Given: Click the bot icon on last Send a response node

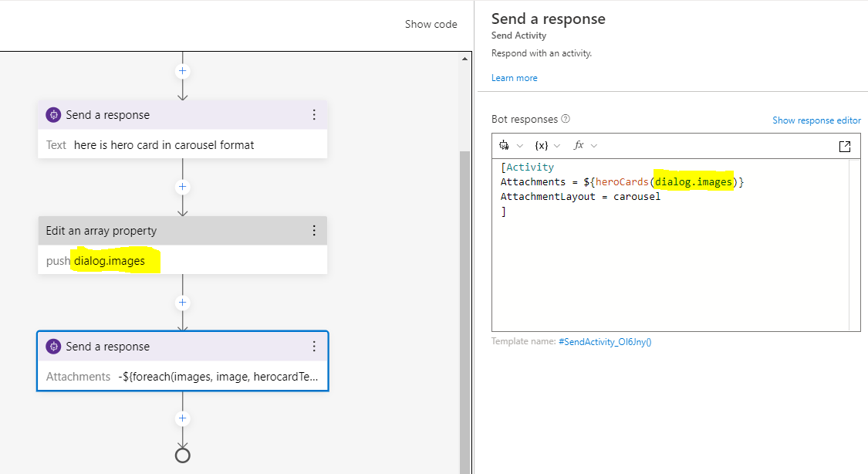Looking at the screenshot, I should click(53, 346).
